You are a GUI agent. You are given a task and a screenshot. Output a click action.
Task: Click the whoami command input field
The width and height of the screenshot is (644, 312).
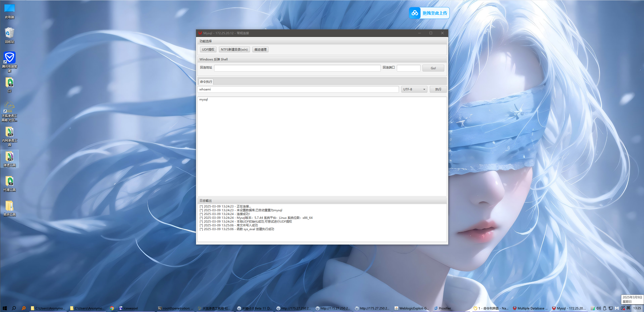coord(298,89)
